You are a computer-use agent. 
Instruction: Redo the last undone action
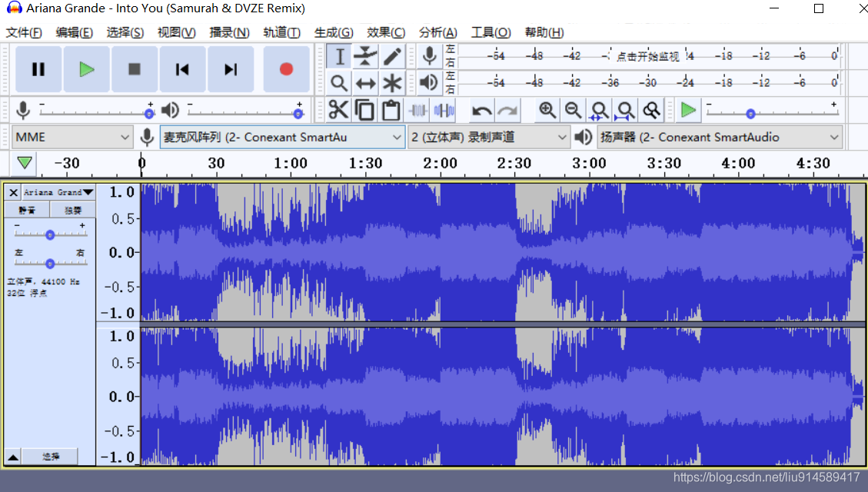tap(507, 111)
